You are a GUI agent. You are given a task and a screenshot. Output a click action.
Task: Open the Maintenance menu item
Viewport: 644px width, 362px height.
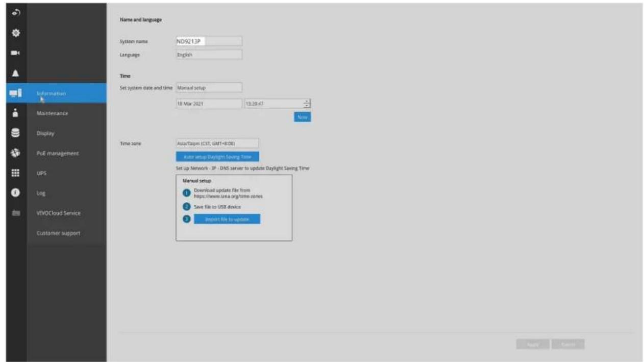tap(66, 113)
